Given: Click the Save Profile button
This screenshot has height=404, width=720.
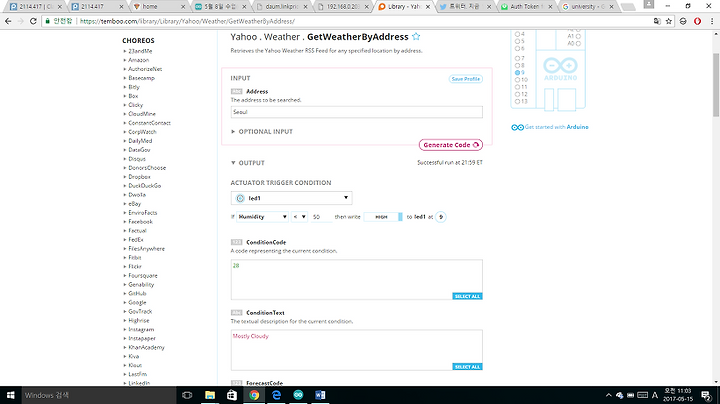Looking at the screenshot, I should [x=466, y=79].
